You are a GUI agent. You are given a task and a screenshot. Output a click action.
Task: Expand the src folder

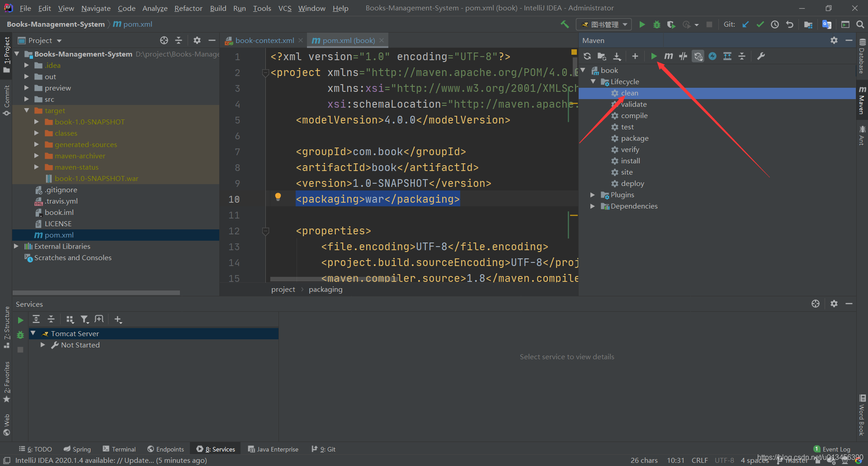pyautogui.click(x=27, y=99)
